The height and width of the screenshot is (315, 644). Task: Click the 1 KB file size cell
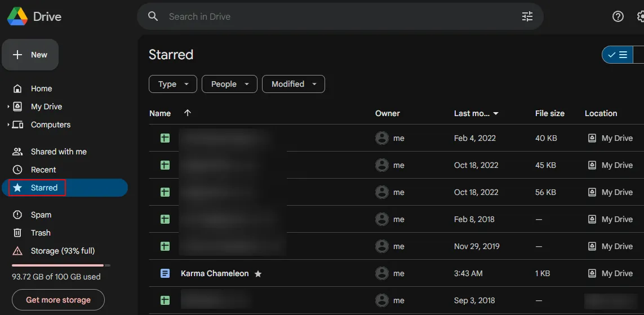pos(543,273)
